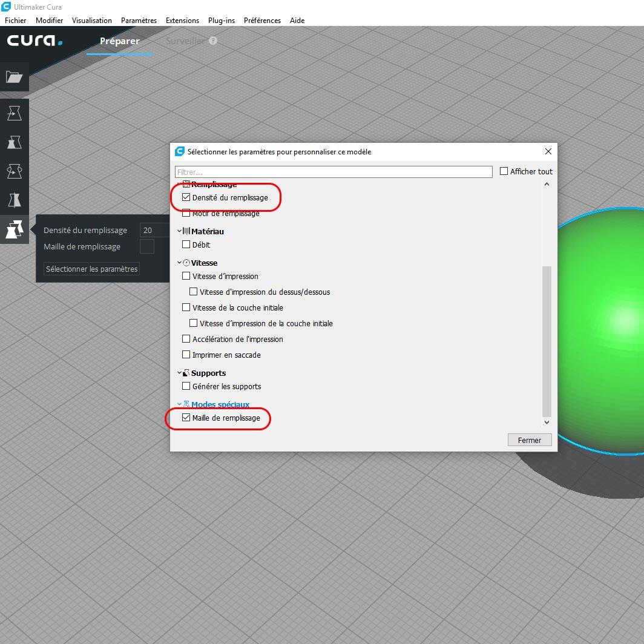Open file using the folder icon

pyautogui.click(x=14, y=77)
